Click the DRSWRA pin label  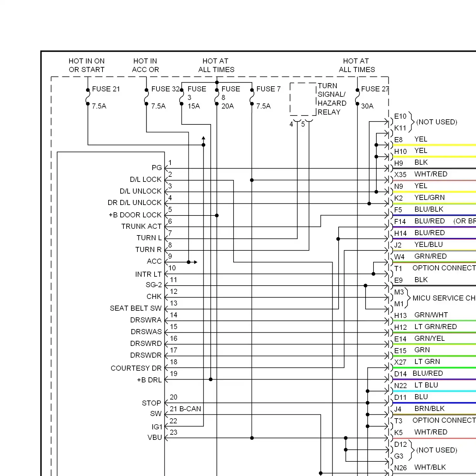[x=146, y=320]
